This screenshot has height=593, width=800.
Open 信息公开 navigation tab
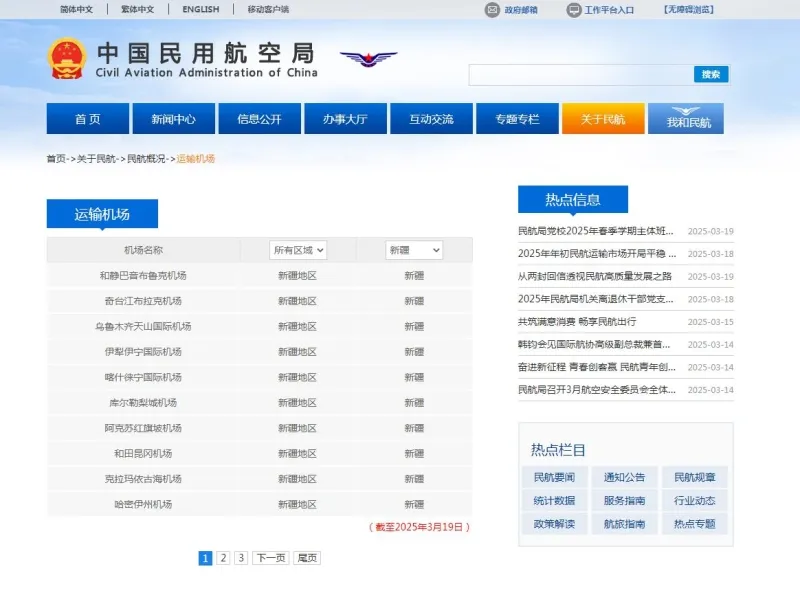pos(260,119)
